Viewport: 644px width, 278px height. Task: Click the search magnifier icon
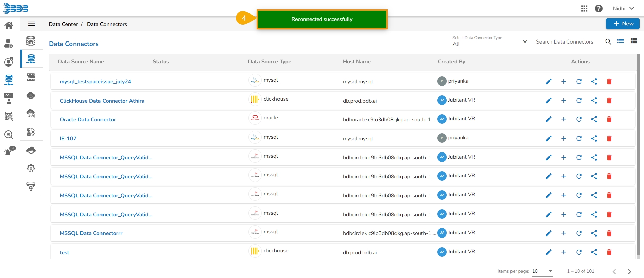[x=608, y=41]
